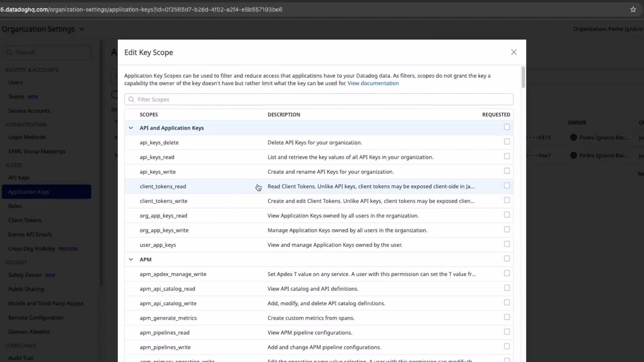Open Domain Allowlist

tap(29, 332)
